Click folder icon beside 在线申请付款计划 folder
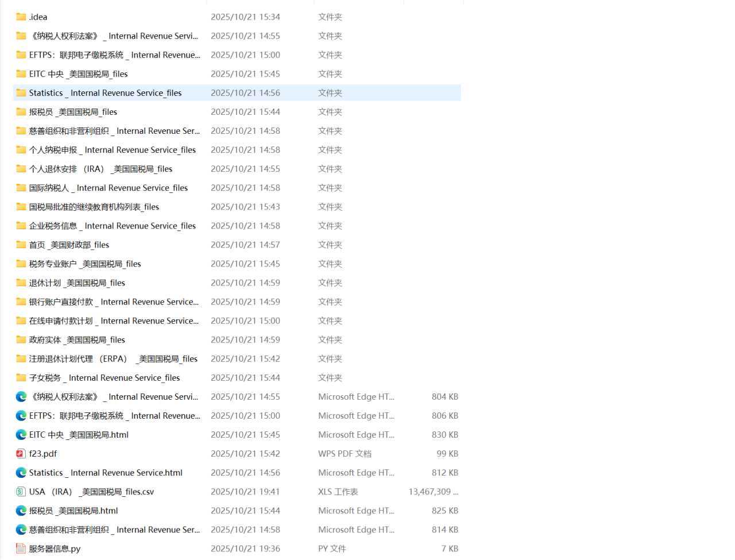Image resolution: width=735 pixels, height=560 pixels. coord(21,320)
